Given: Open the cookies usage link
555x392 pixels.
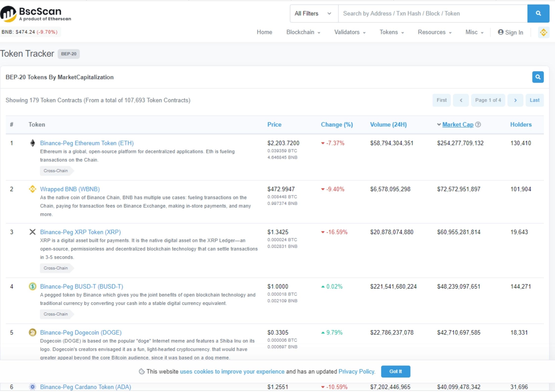Looking at the screenshot, I should coord(232,371).
